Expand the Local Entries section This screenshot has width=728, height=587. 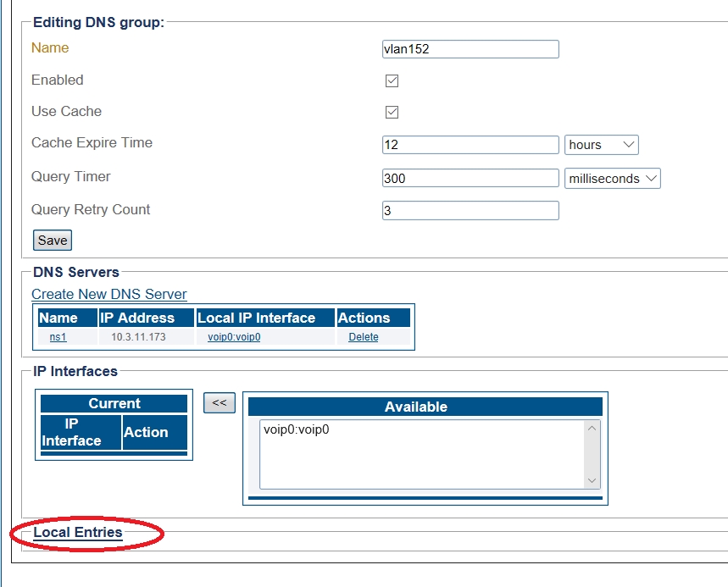tap(78, 533)
